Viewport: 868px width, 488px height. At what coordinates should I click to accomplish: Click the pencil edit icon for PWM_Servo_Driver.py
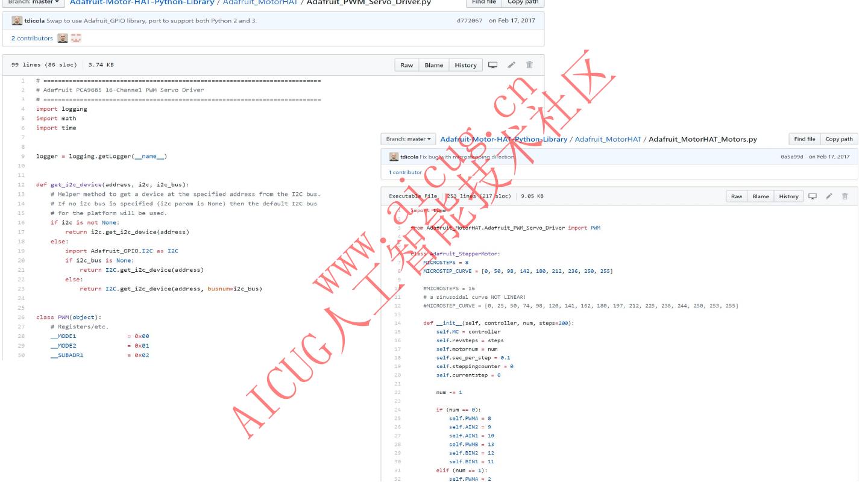coord(512,65)
